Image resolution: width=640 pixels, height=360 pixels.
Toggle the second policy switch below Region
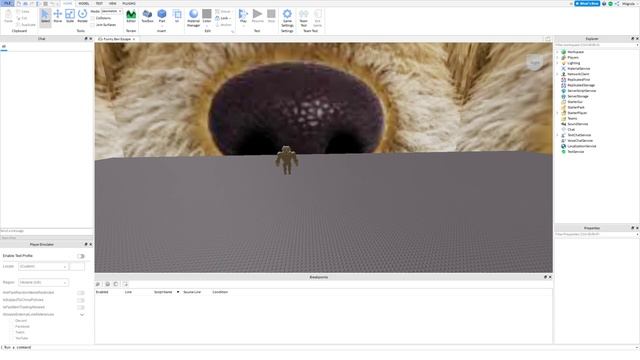81,300
